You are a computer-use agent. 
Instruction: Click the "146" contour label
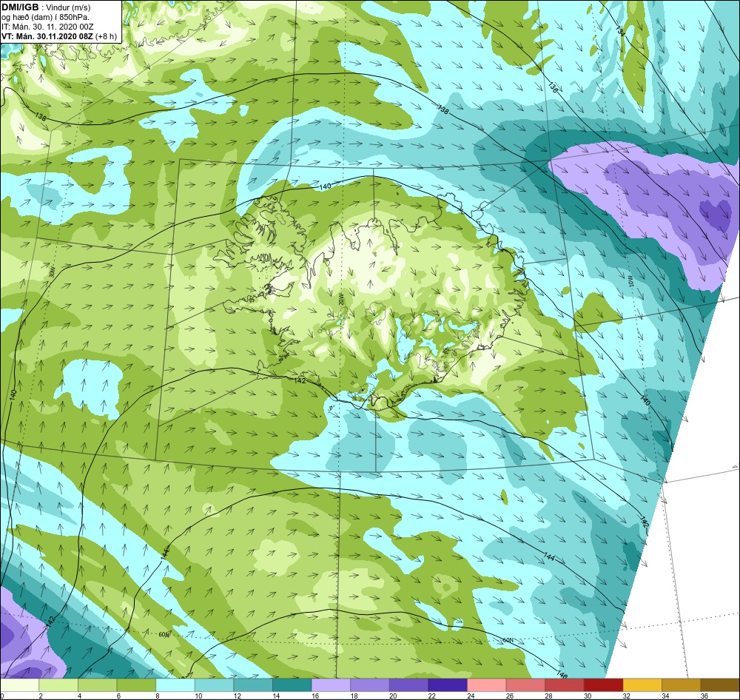[x=562, y=675]
